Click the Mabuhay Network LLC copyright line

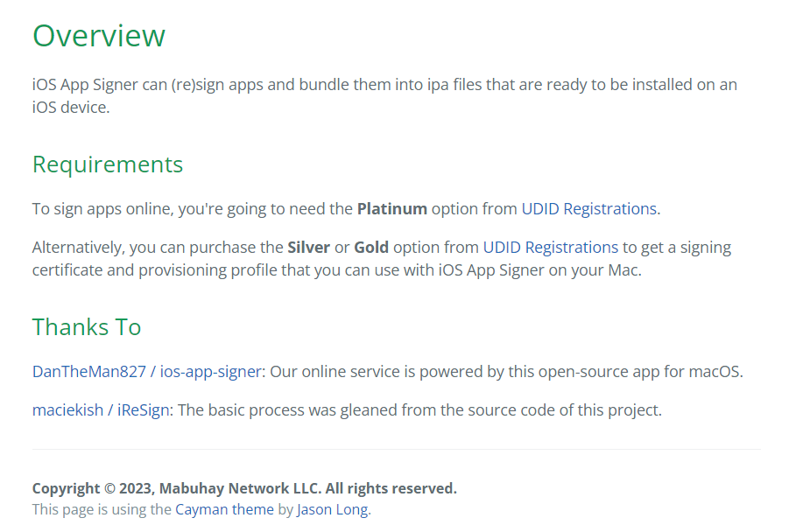[x=244, y=488]
